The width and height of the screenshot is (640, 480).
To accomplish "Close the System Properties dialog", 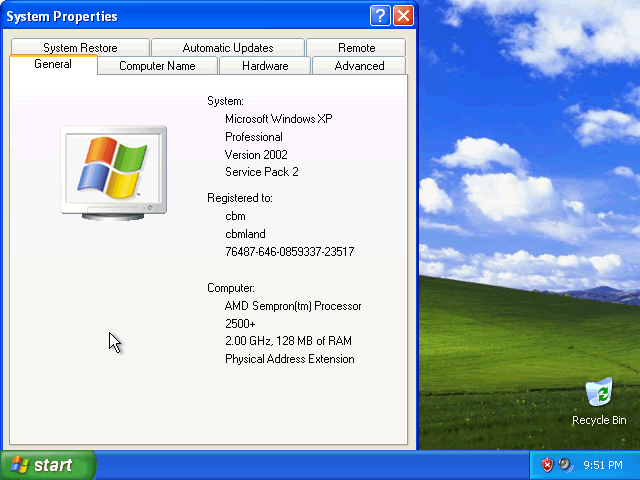I will click(403, 15).
